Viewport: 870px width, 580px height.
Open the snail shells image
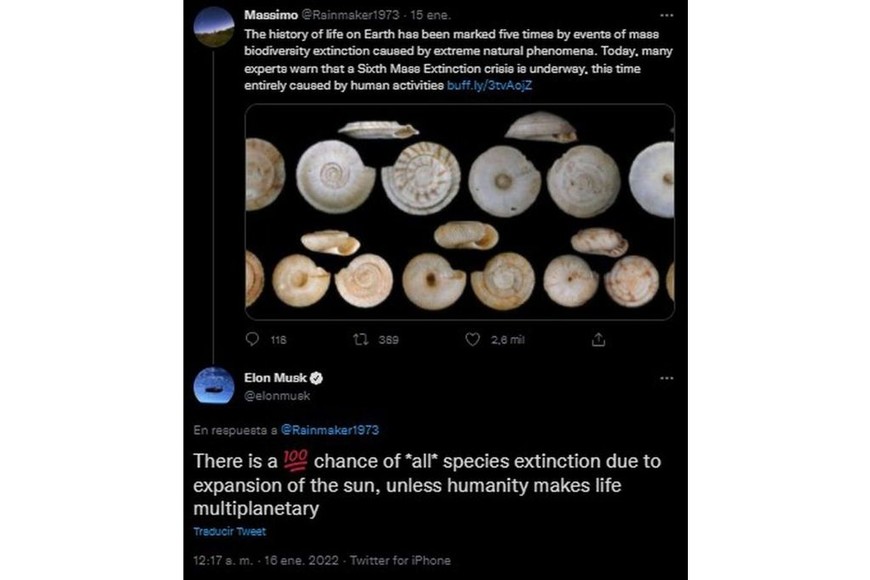click(x=459, y=211)
